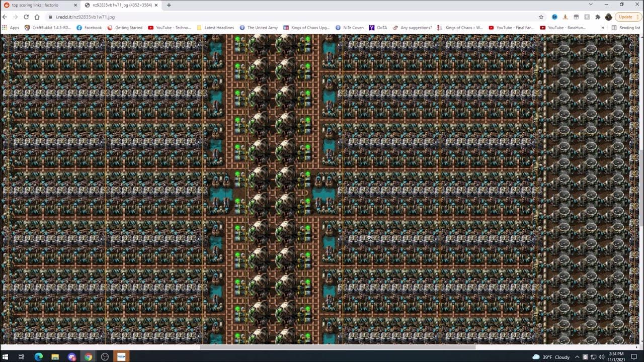
Task: Open the Getting Started bookmark
Action: (x=125, y=28)
